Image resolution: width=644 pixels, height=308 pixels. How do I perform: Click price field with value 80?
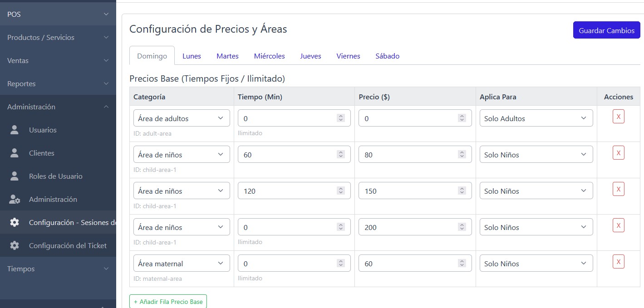pyautogui.click(x=415, y=154)
